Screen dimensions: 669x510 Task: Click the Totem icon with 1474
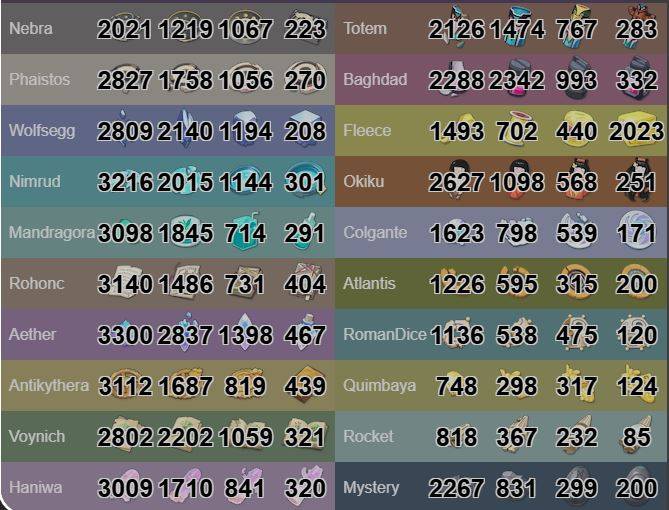tap(517, 28)
